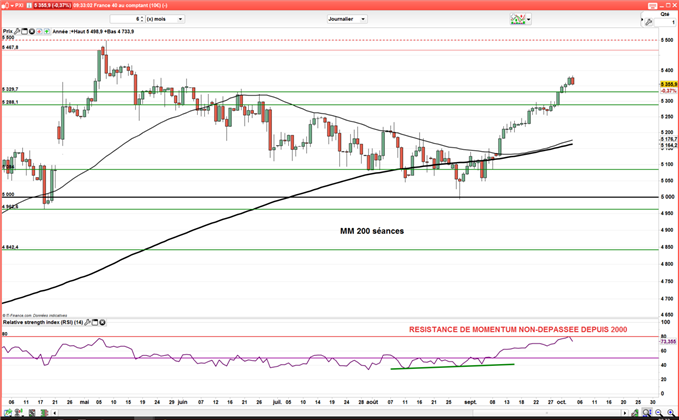Image resolution: width=679 pixels, height=420 pixels.
Task: Click the 'mai' label on date axis
Action: click(x=84, y=402)
